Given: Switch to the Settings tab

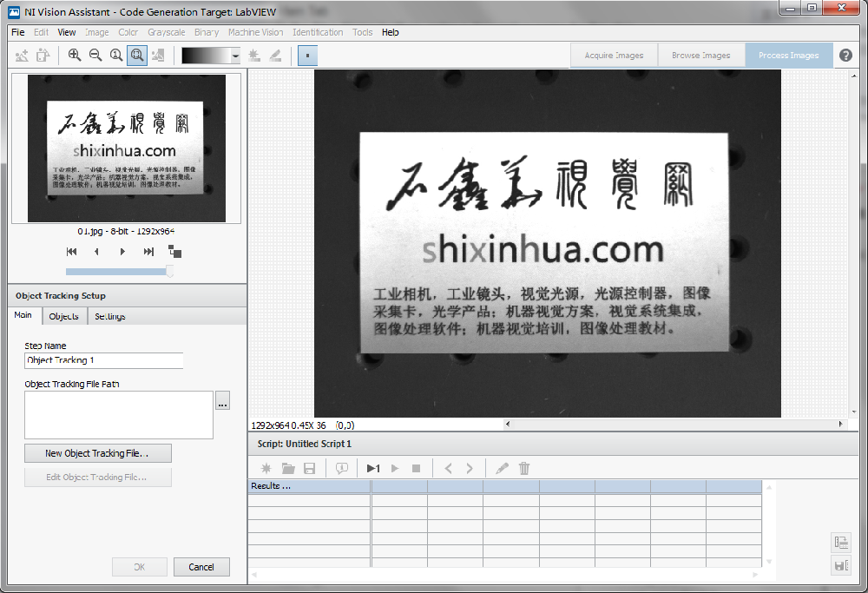Looking at the screenshot, I should click(110, 316).
